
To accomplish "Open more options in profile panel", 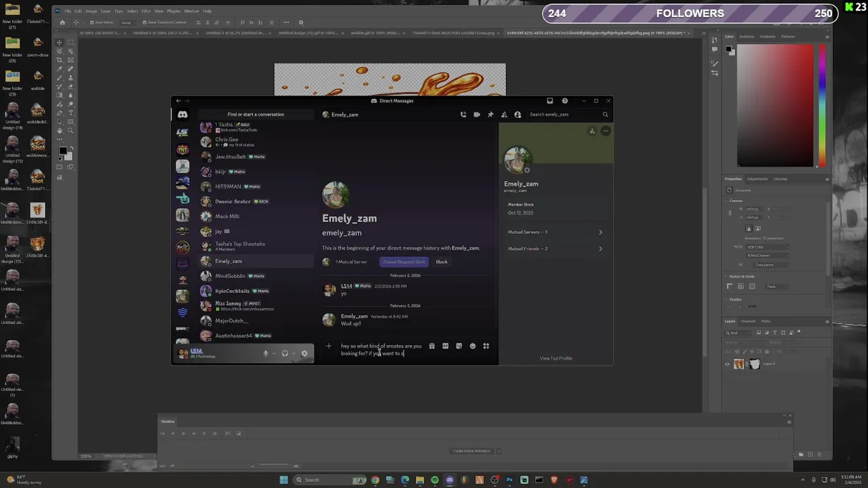I will pos(606,131).
